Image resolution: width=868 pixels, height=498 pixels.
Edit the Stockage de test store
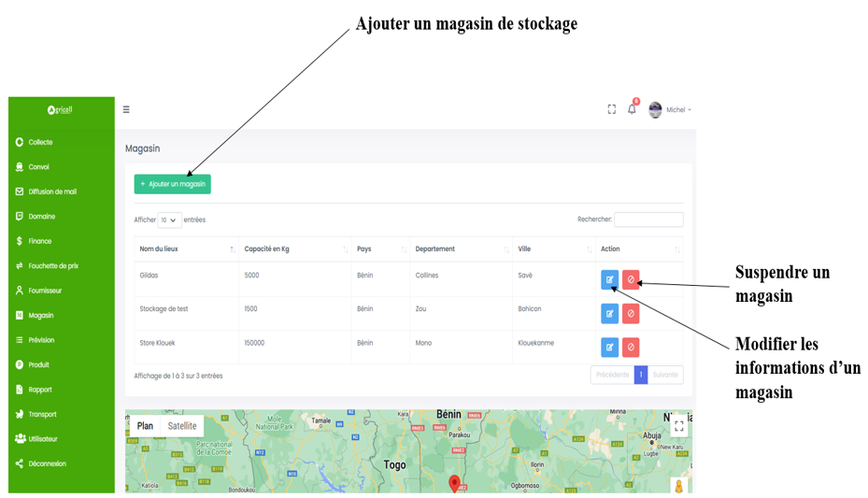pos(609,314)
